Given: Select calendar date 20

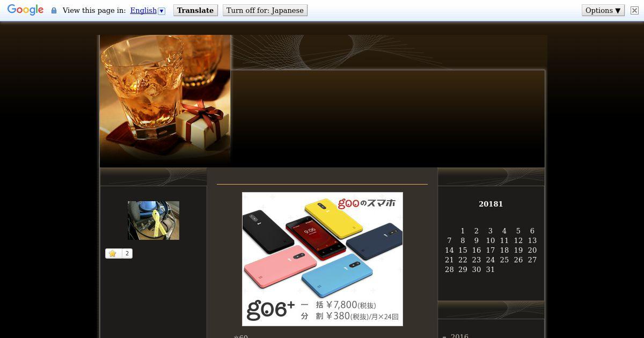Looking at the screenshot, I should click(532, 250).
